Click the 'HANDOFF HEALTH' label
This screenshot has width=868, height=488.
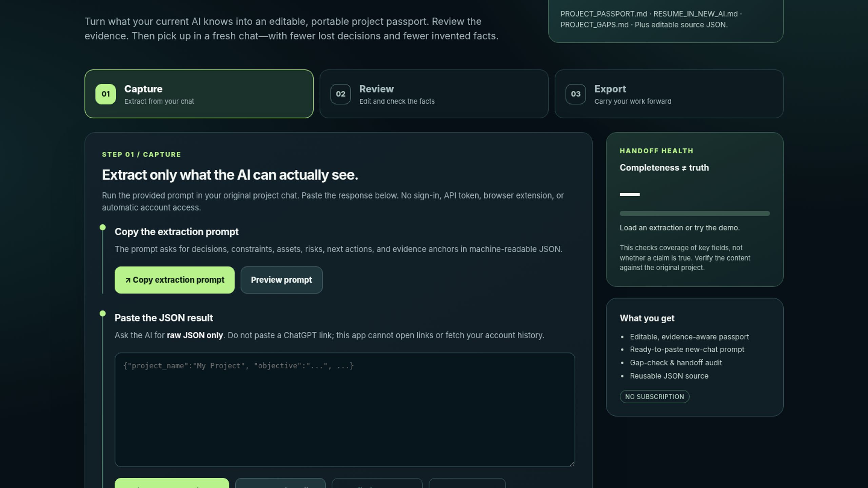(x=656, y=151)
